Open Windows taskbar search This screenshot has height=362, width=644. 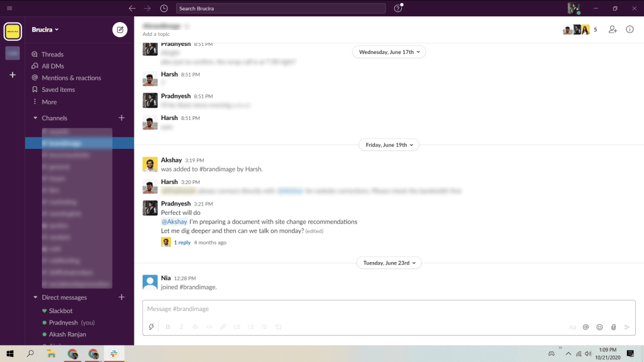click(x=30, y=354)
